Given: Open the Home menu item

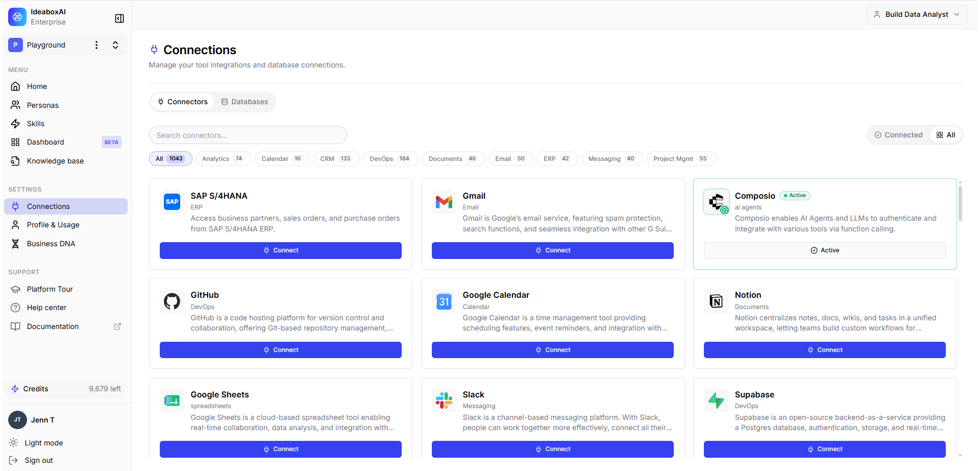Looking at the screenshot, I should [65, 86].
